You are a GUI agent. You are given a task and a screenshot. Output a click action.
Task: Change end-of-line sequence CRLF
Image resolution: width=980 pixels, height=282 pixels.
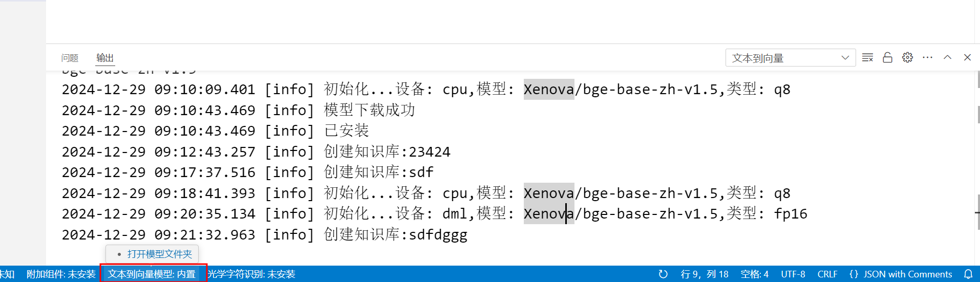pos(827,274)
